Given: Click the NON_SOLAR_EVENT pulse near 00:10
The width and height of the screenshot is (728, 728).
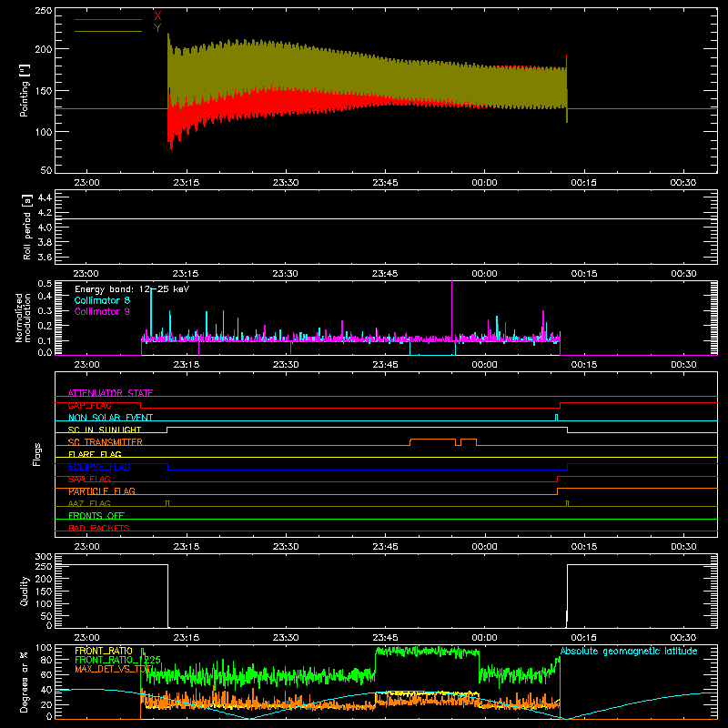Looking at the screenshot, I should 557,418.
